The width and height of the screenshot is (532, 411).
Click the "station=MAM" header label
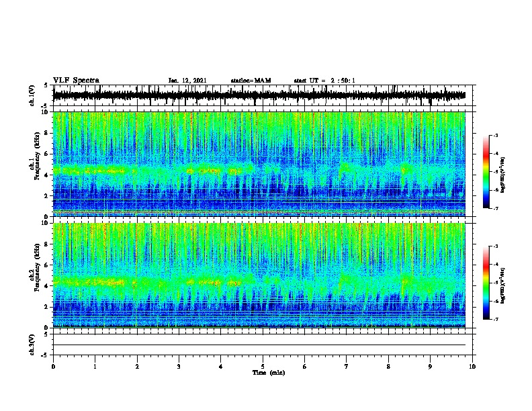[251, 81]
